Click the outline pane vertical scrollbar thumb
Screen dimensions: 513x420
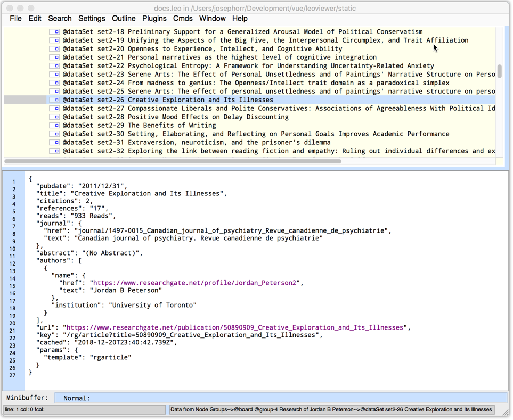point(500,71)
